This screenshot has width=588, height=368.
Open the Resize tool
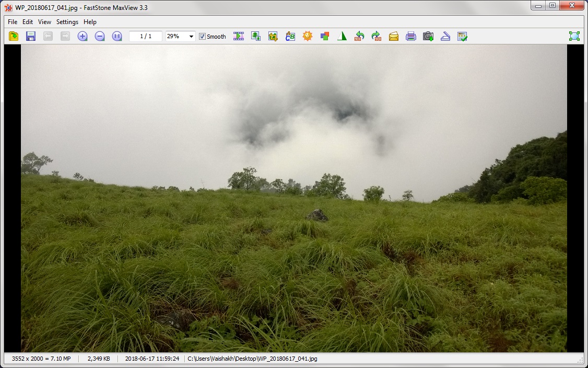[x=255, y=36]
